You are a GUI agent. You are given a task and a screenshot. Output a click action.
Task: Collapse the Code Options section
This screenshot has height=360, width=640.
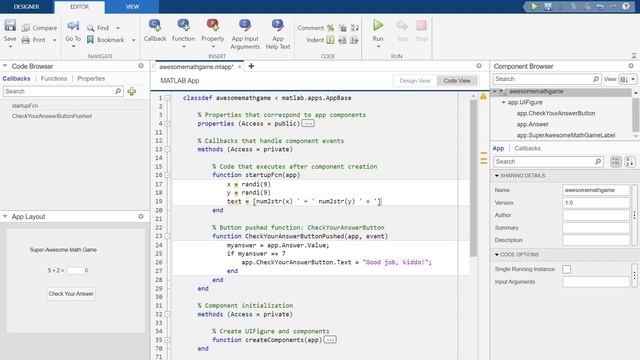point(497,254)
